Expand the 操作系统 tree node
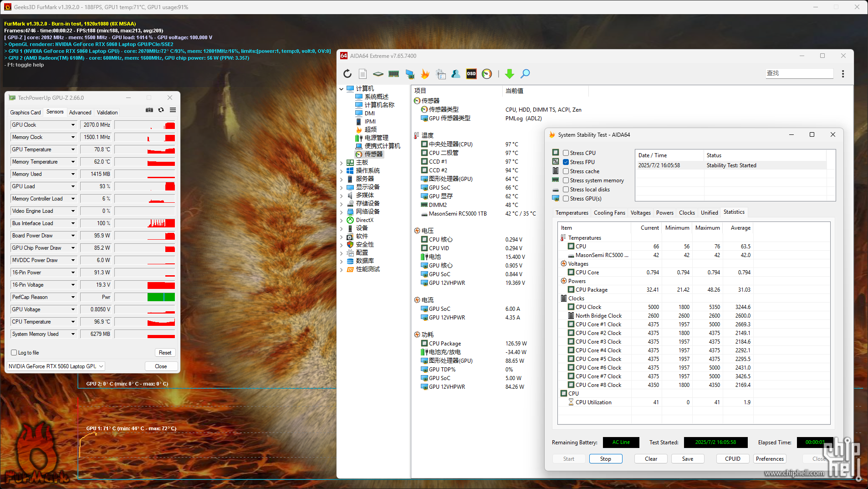This screenshot has width=868, height=489. pyautogui.click(x=342, y=171)
